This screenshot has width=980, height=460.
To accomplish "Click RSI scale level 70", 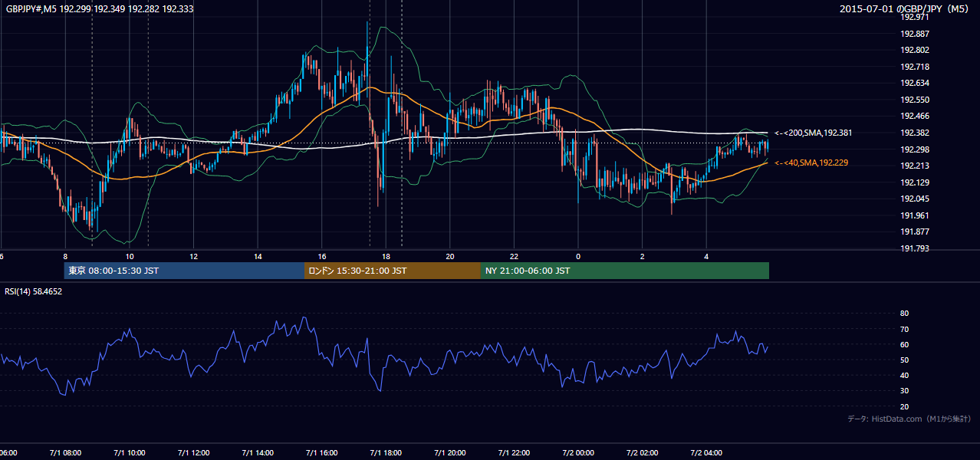I will coord(904,329).
